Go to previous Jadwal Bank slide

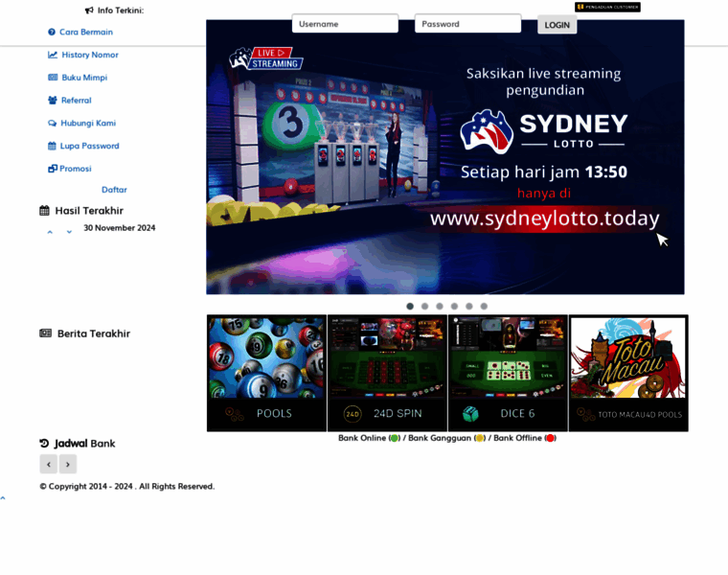point(49,464)
